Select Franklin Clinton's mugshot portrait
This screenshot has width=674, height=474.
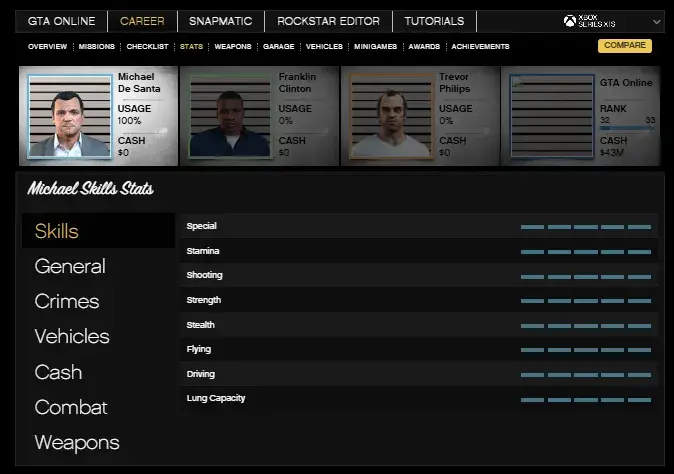coord(229,117)
